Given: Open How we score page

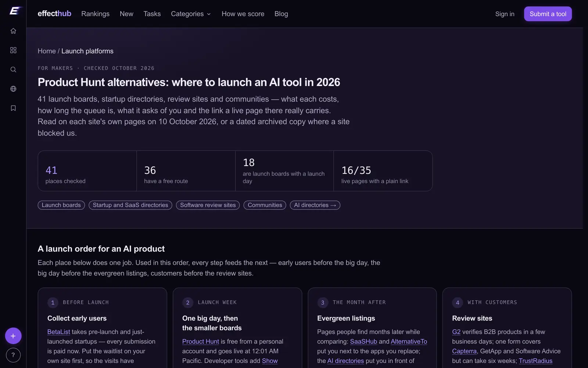Looking at the screenshot, I should pos(243,14).
